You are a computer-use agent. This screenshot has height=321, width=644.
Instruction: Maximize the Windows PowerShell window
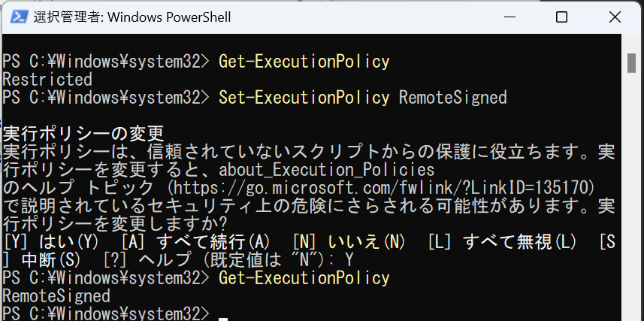point(561,17)
